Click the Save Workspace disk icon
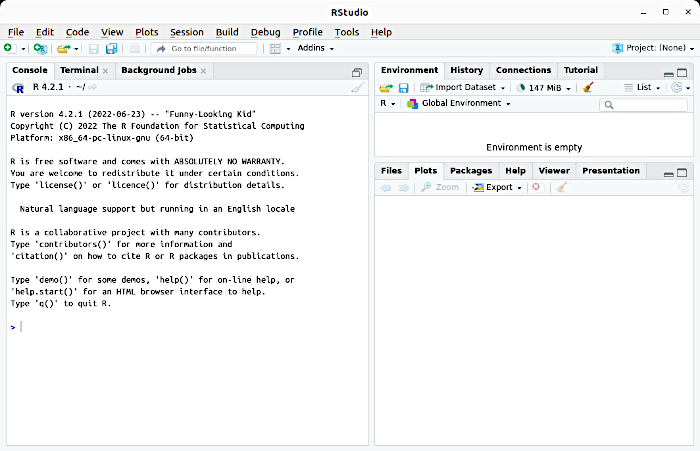Viewport: 700px width, 451px height. coord(404,88)
